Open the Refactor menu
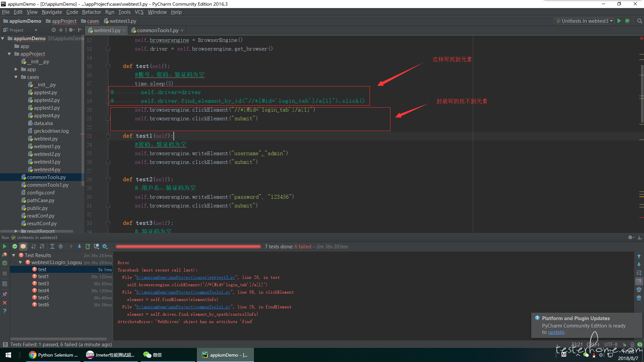This screenshot has height=362, width=644. pyautogui.click(x=91, y=12)
